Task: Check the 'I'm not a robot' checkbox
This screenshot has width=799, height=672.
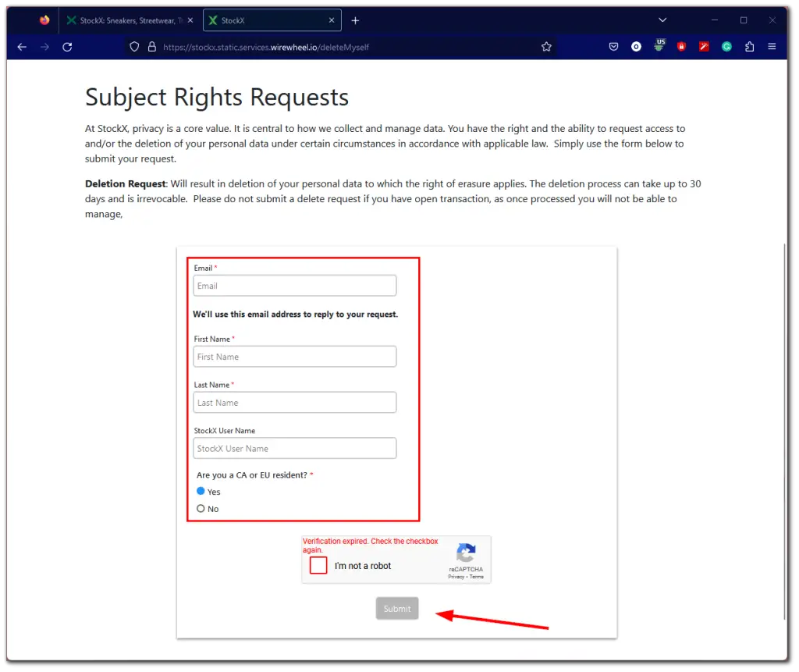Action: [x=318, y=565]
